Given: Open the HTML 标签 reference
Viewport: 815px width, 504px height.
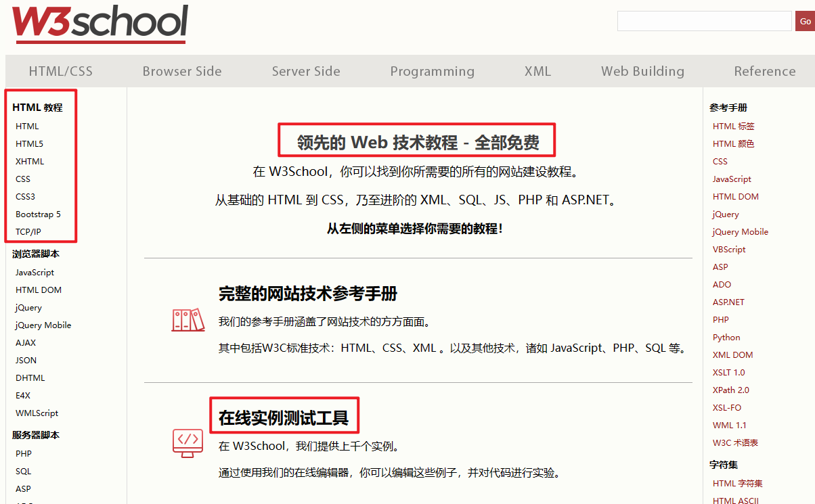Looking at the screenshot, I should (733, 126).
